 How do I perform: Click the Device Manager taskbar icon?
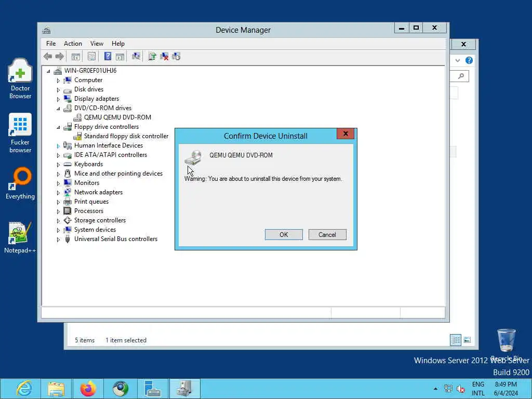(184, 389)
